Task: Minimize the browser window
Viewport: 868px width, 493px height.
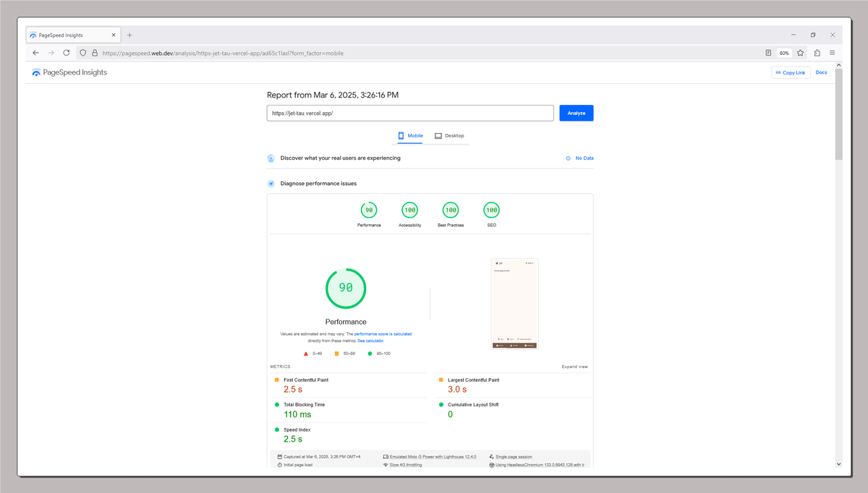Action: [793, 35]
